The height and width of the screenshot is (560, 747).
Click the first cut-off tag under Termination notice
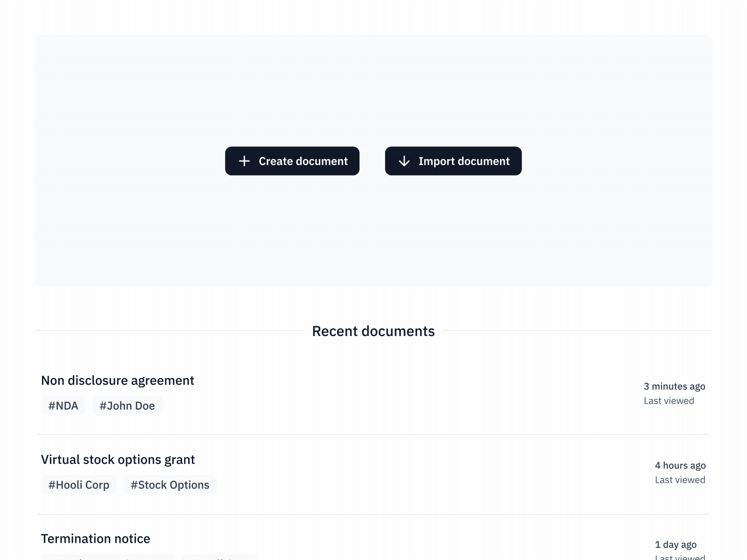coord(108,557)
